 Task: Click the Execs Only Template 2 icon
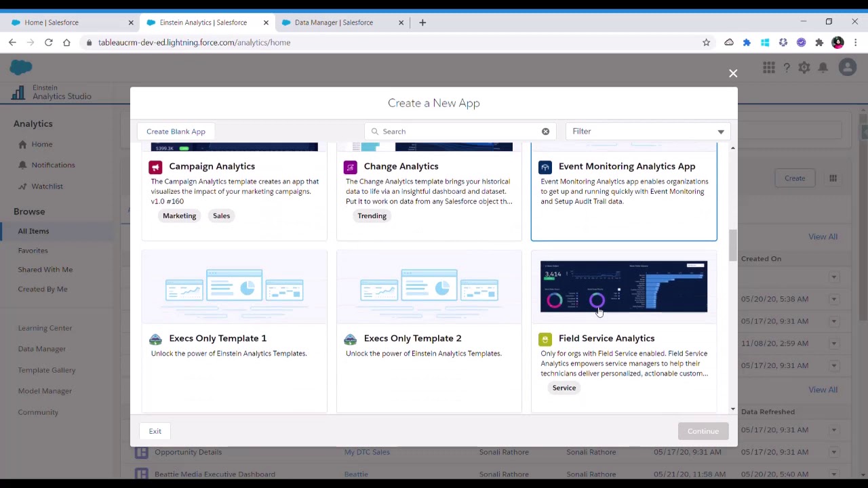[x=350, y=339]
